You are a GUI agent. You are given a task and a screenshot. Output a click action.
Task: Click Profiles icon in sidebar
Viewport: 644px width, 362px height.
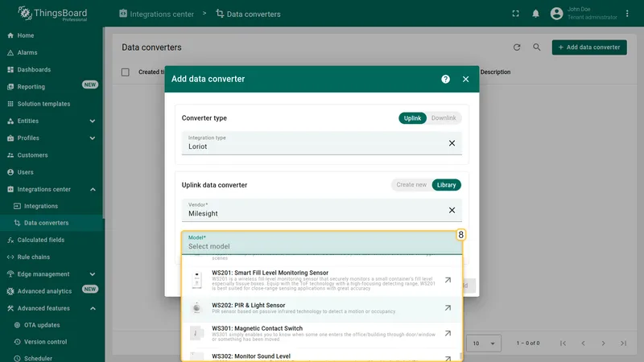10,138
